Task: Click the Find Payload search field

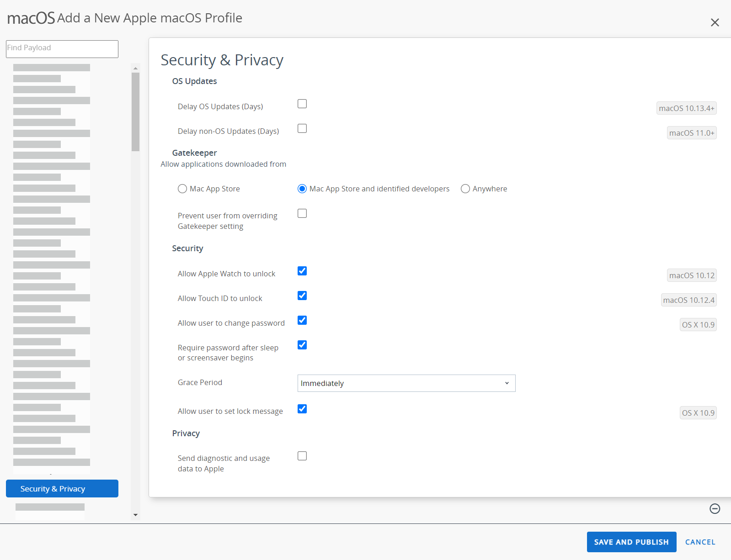Action: [x=62, y=49]
